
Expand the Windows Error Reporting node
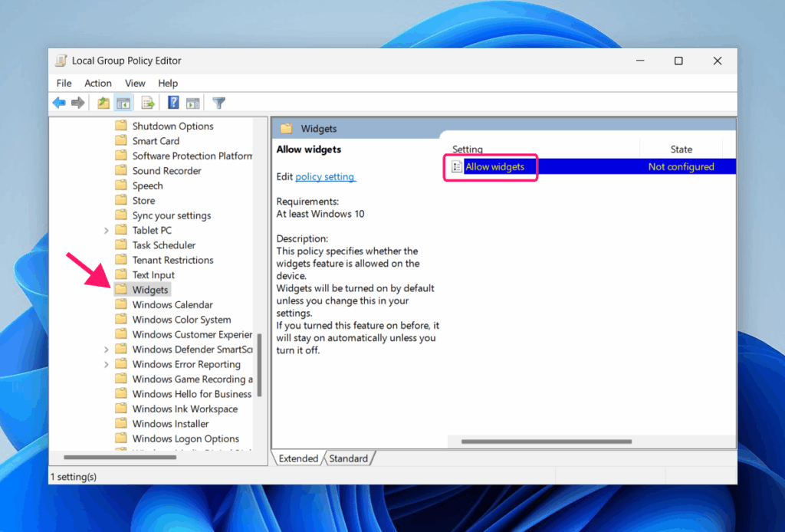106,364
